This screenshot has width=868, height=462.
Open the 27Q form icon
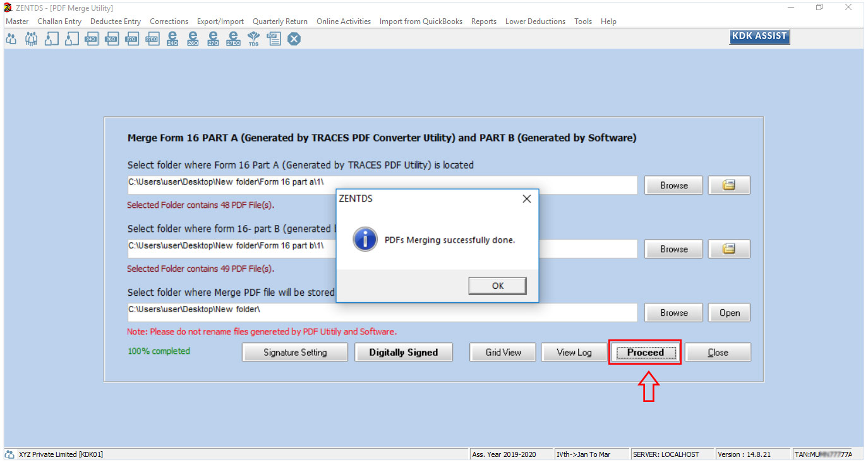pos(132,39)
